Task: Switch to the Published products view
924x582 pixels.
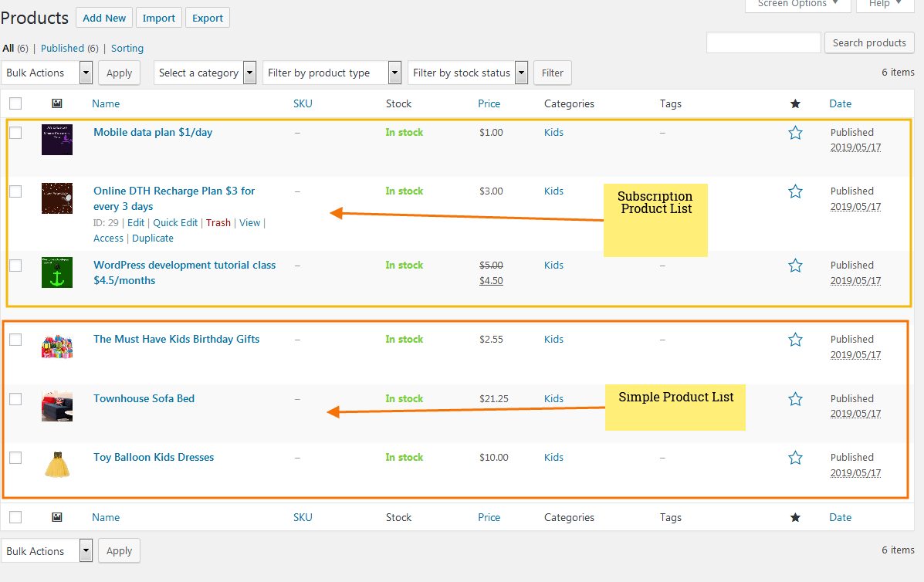Action: (x=63, y=48)
